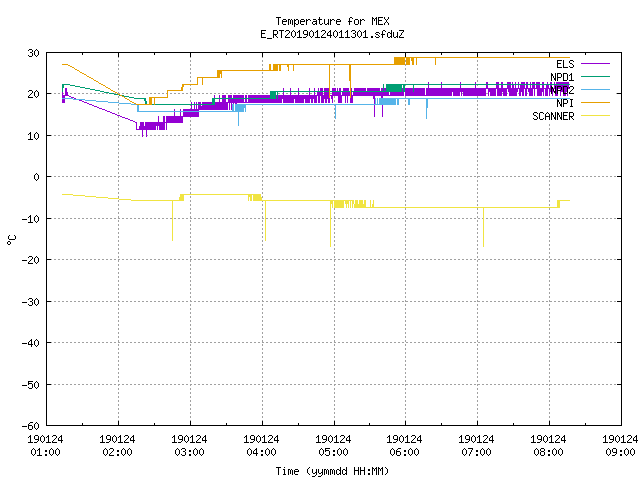Click the y-axis tick label -50
Image resolution: width=640 pixels, height=480 pixels.
[x=31, y=384]
